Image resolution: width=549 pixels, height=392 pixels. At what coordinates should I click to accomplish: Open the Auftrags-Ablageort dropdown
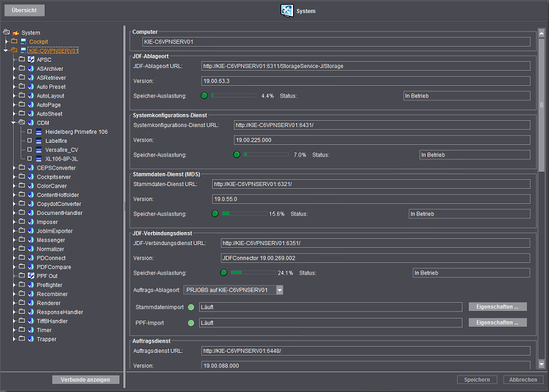tap(279, 290)
